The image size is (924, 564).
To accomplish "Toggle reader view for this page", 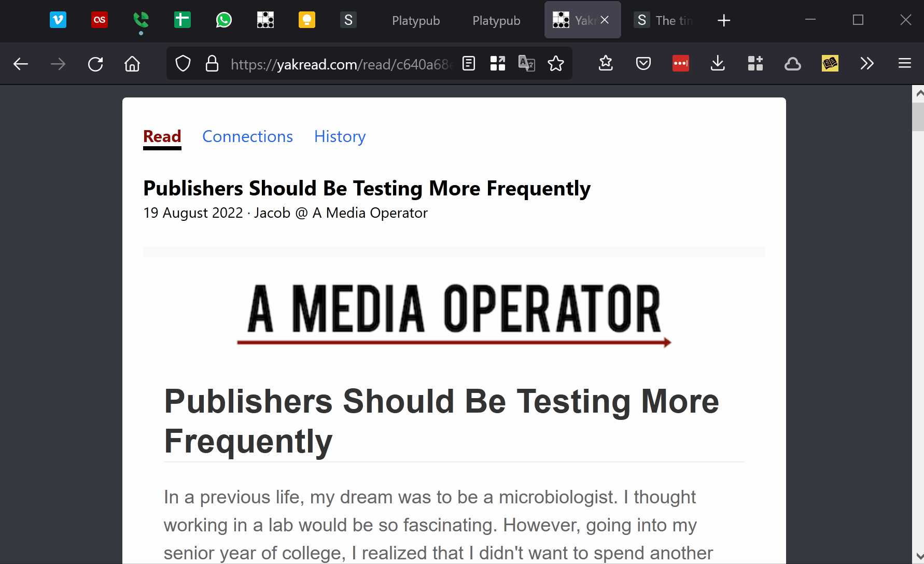I will point(469,64).
